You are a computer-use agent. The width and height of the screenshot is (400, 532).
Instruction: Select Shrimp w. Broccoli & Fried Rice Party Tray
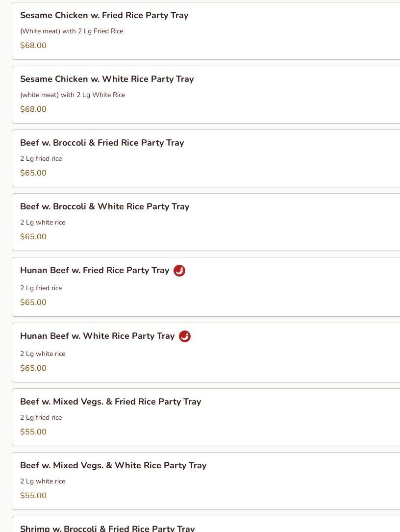(x=107, y=528)
